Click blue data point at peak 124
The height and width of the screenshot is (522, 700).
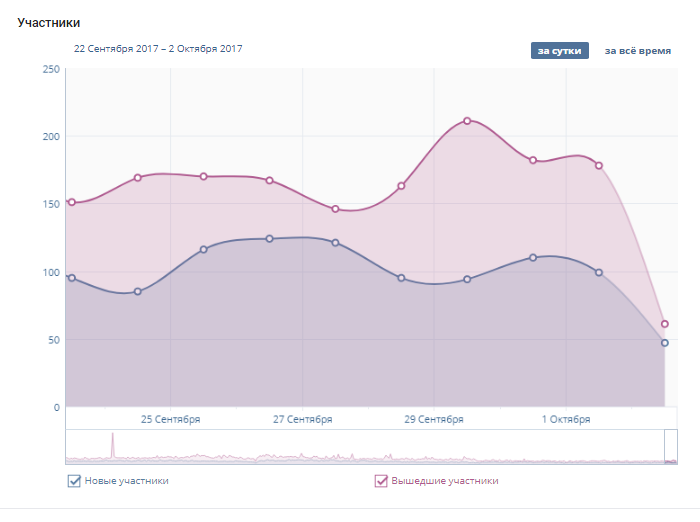click(269, 238)
